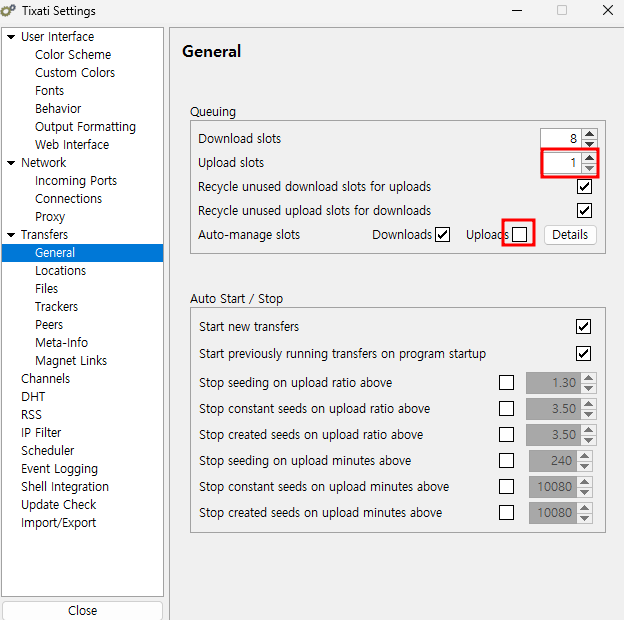This screenshot has width=624, height=620.
Task: Open Proxy settings page
Action: coord(50,216)
